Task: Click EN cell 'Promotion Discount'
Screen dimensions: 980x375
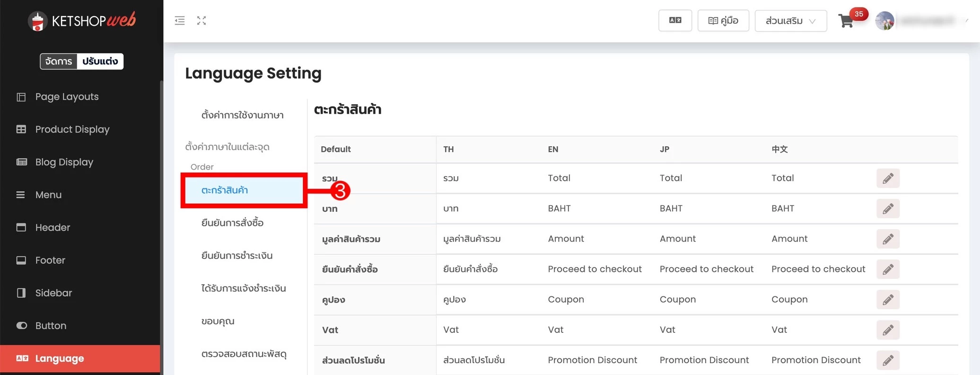Action: [x=592, y=360]
